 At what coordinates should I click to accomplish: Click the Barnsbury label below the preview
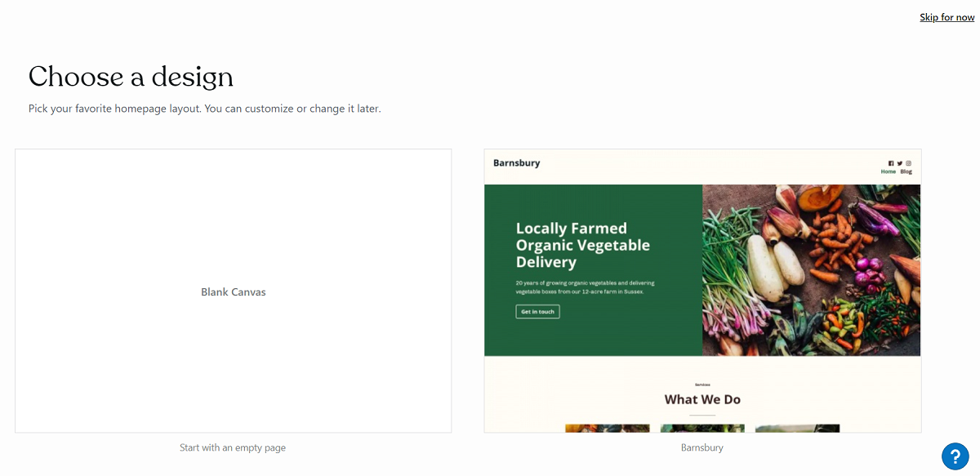click(702, 447)
